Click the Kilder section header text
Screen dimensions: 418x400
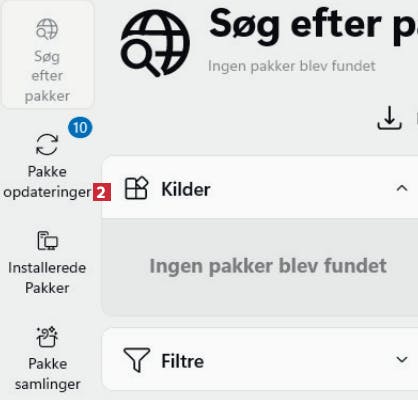click(x=186, y=189)
